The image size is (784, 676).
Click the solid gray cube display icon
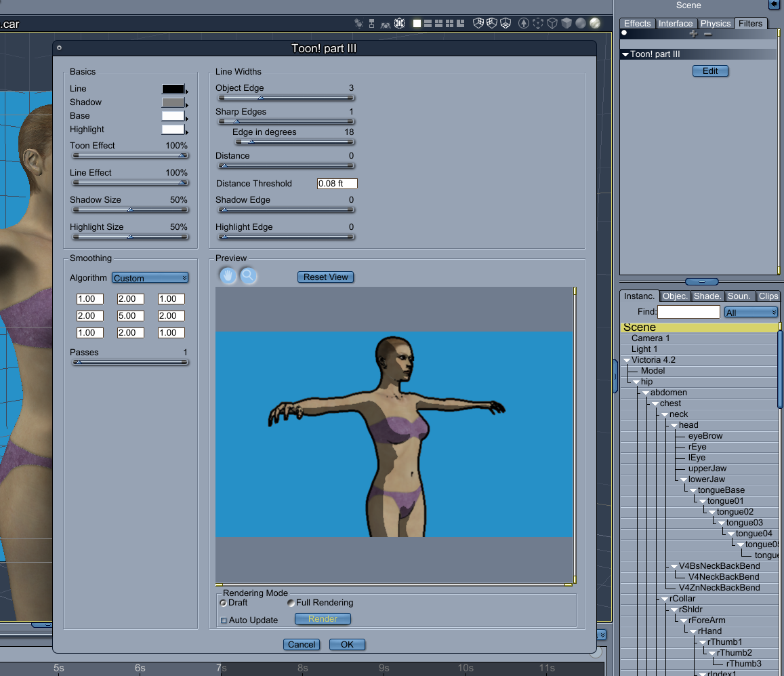point(566,23)
